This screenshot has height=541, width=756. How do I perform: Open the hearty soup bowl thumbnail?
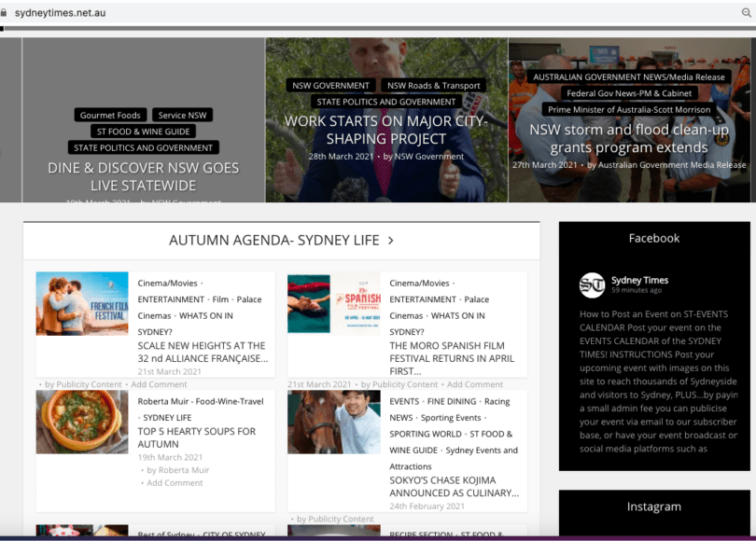pos(82,422)
